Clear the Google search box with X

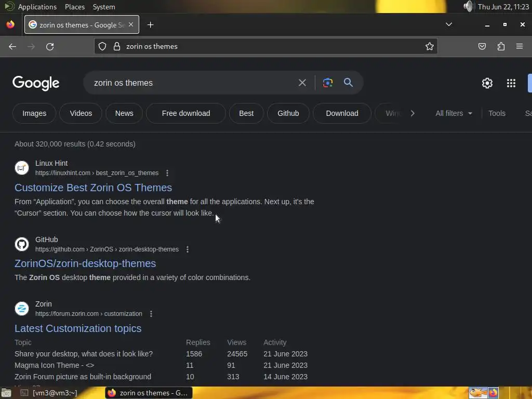302,83
